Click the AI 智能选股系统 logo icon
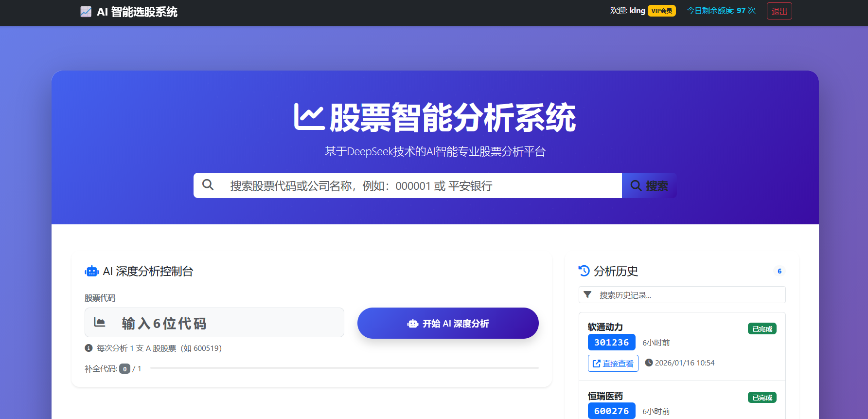The height and width of the screenshot is (419, 868). [x=86, y=12]
